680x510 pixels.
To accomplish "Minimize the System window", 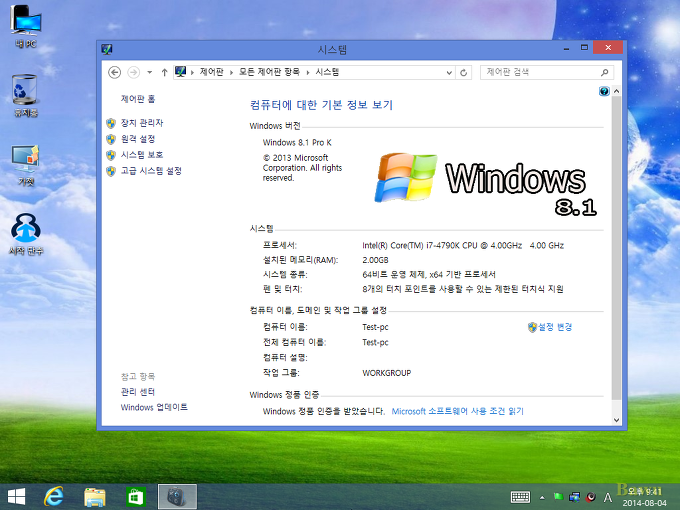I will pyautogui.click(x=566, y=48).
